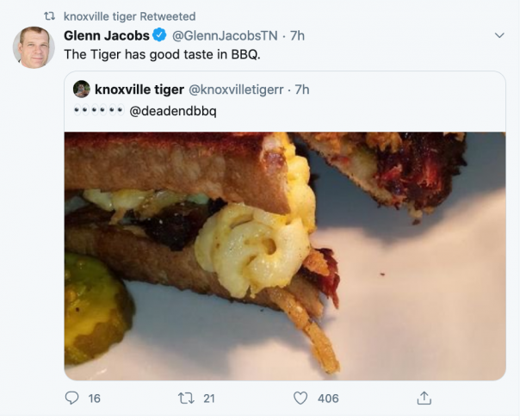View the BBQ sandwich photo
This screenshot has height=420, width=520.
[285, 256]
